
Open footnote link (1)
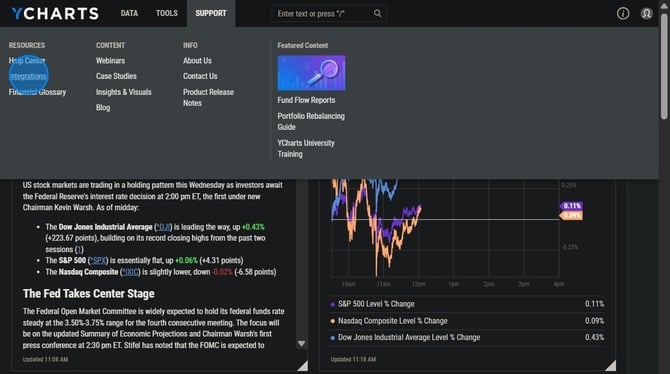(79, 250)
